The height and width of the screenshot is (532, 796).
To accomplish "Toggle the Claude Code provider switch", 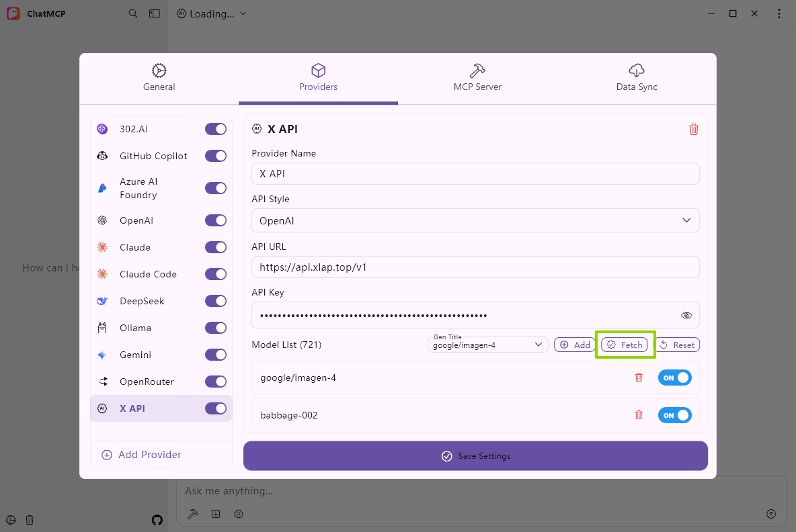I will click(x=216, y=274).
